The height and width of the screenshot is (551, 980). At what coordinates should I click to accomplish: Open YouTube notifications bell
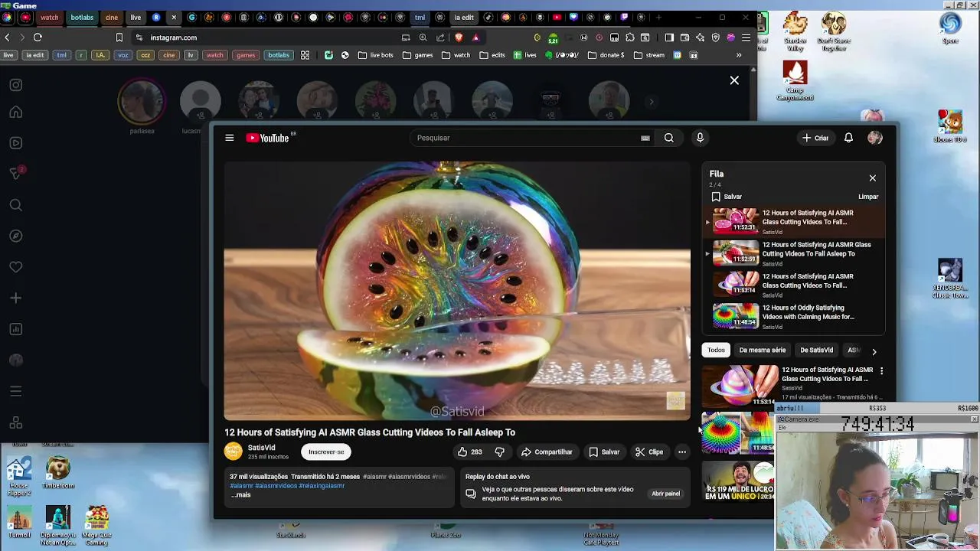tap(848, 138)
